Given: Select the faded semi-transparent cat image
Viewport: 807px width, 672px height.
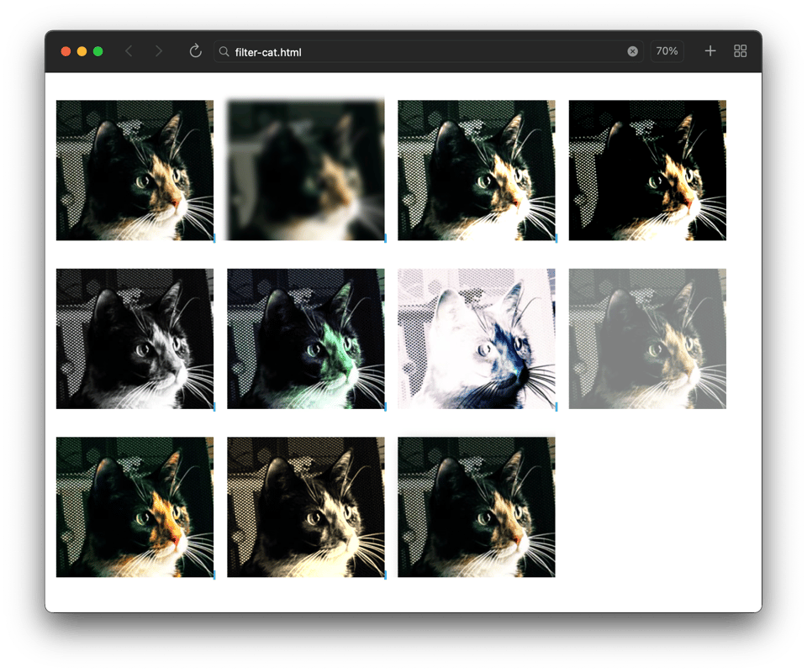Looking at the screenshot, I should click(x=647, y=339).
